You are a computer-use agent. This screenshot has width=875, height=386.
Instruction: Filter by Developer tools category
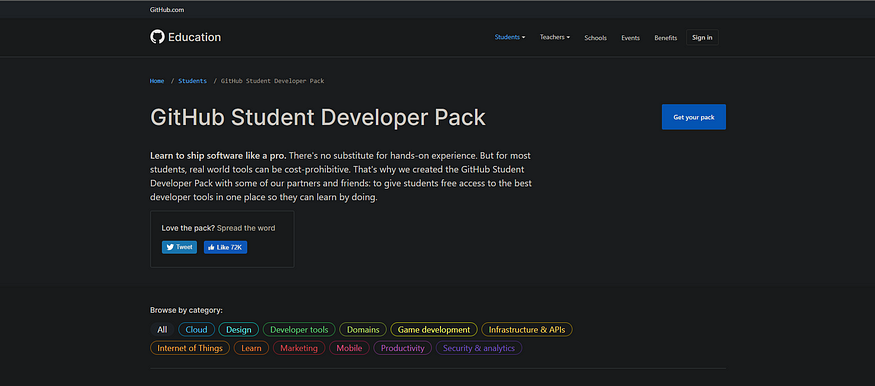(x=299, y=330)
